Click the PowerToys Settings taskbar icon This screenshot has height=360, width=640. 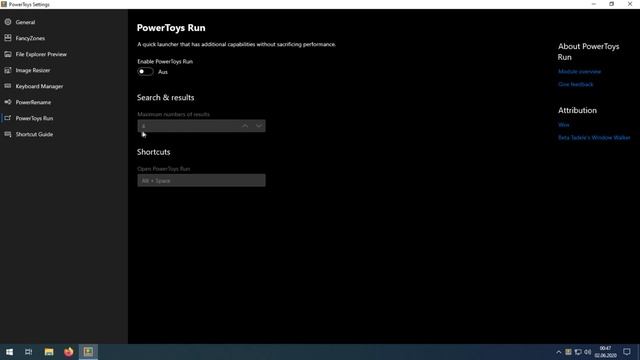[88, 352]
